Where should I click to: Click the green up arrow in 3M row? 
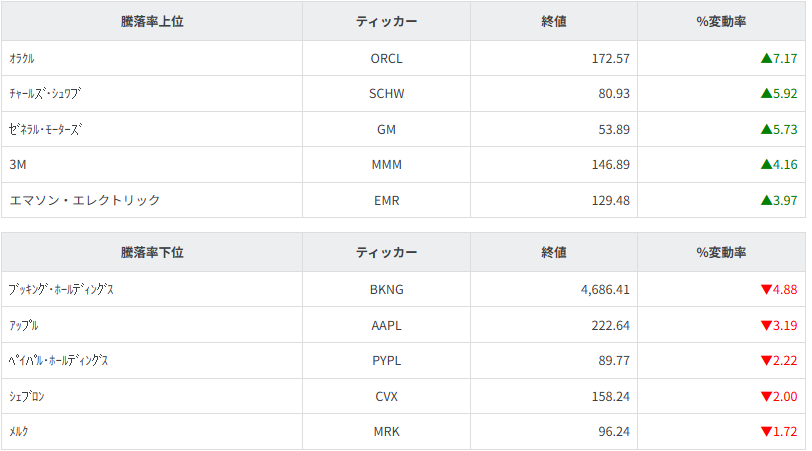[766, 165]
